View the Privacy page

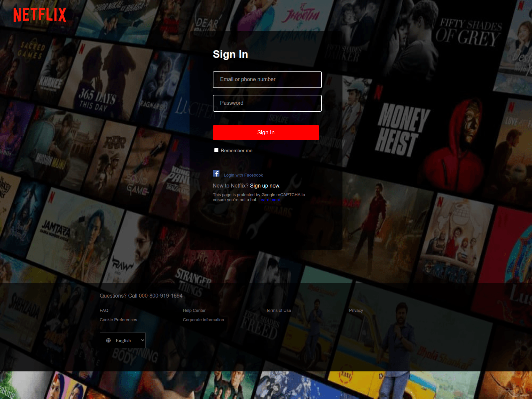356,310
